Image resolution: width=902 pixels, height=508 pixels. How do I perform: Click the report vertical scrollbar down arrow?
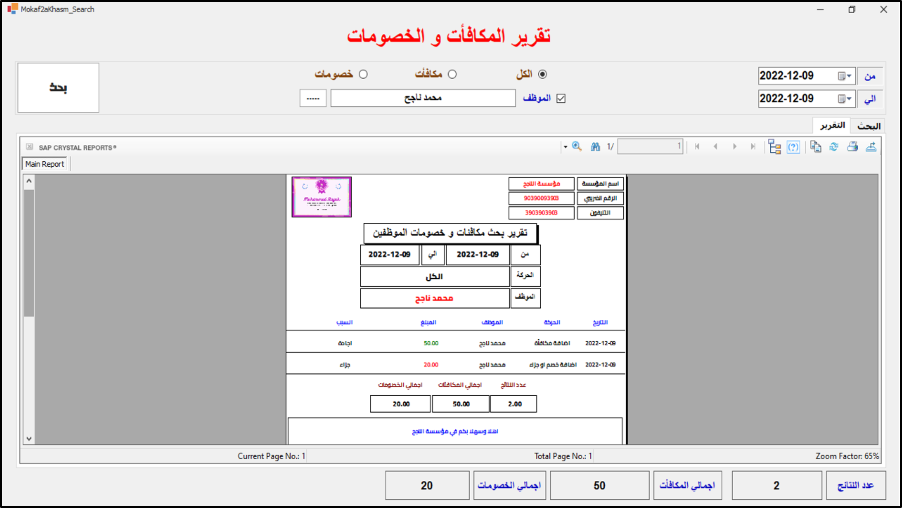point(29,438)
